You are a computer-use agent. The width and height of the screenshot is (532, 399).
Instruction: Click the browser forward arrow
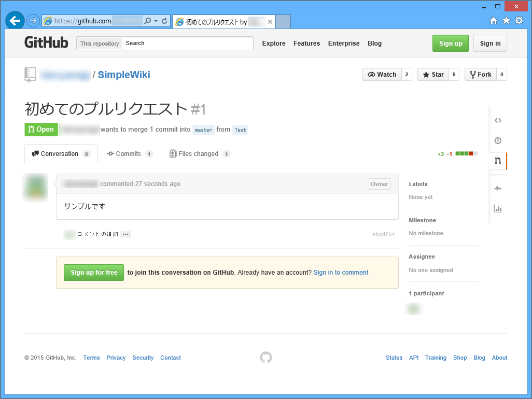[33, 21]
